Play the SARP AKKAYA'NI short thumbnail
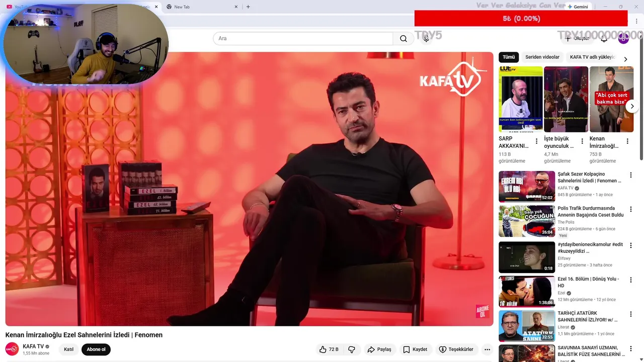 [x=520, y=99]
